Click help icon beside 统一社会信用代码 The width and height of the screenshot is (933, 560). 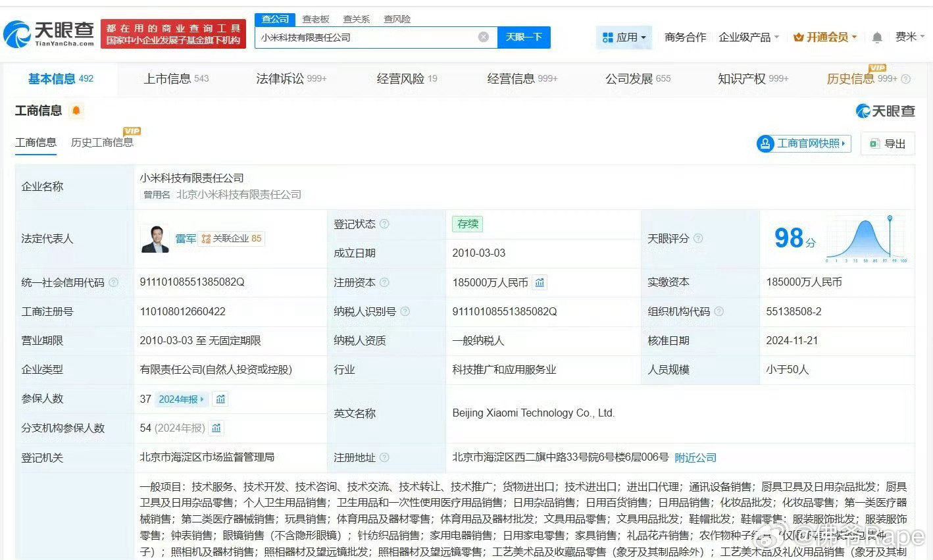point(113,282)
